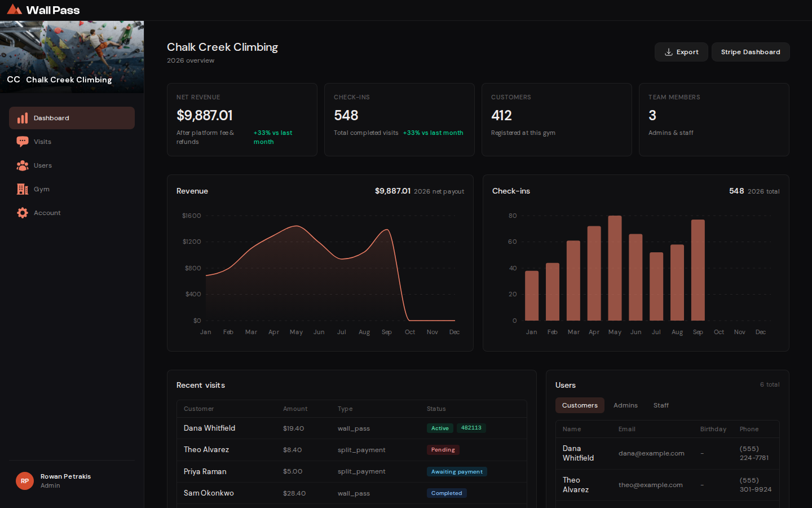Click the 482113 code badge

pos(471,428)
